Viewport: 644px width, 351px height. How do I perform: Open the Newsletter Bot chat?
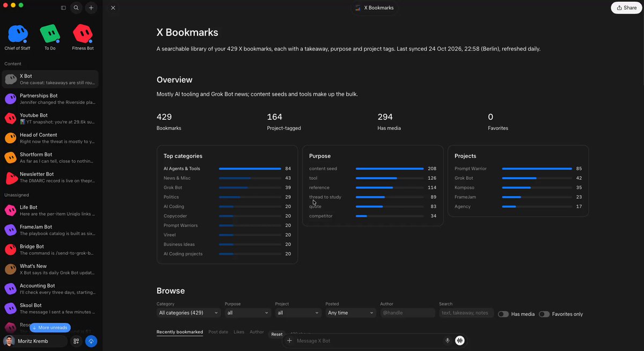pos(50,178)
